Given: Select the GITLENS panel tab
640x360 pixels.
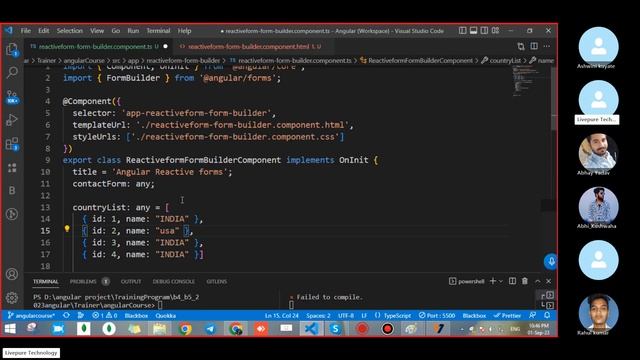Looking at the screenshot, I should [217, 282].
